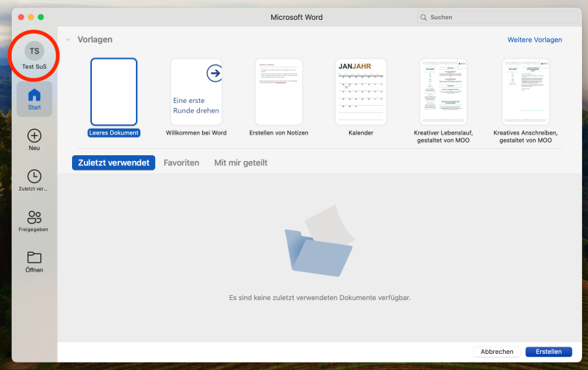Collapse the Vorlagen section chevron
The image size is (588, 370).
[x=68, y=40]
